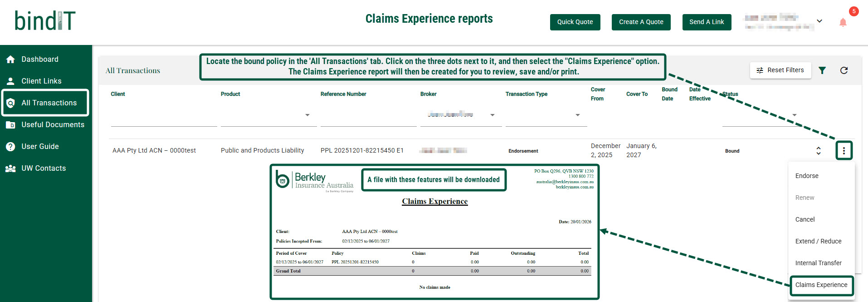Click the Quick Quote button
This screenshot has width=868, height=302.
[x=575, y=22]
